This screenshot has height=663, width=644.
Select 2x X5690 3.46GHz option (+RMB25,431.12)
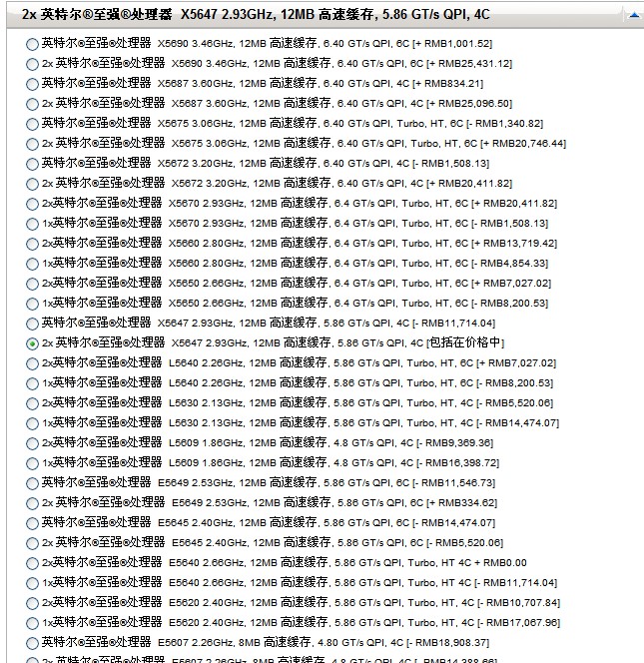32,64
